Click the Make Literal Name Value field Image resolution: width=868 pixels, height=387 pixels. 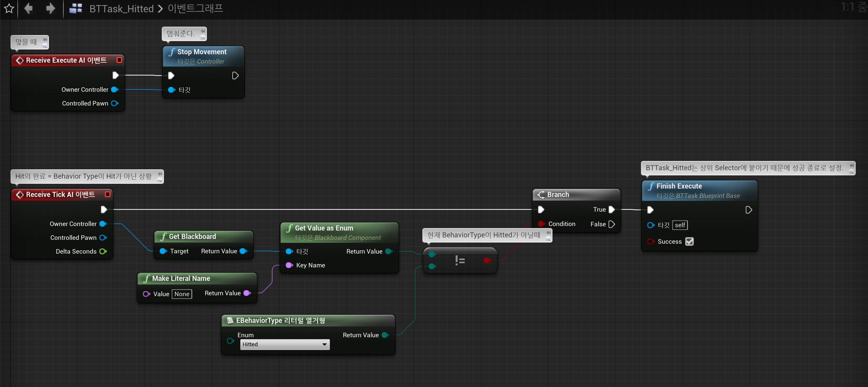[182, 294]
